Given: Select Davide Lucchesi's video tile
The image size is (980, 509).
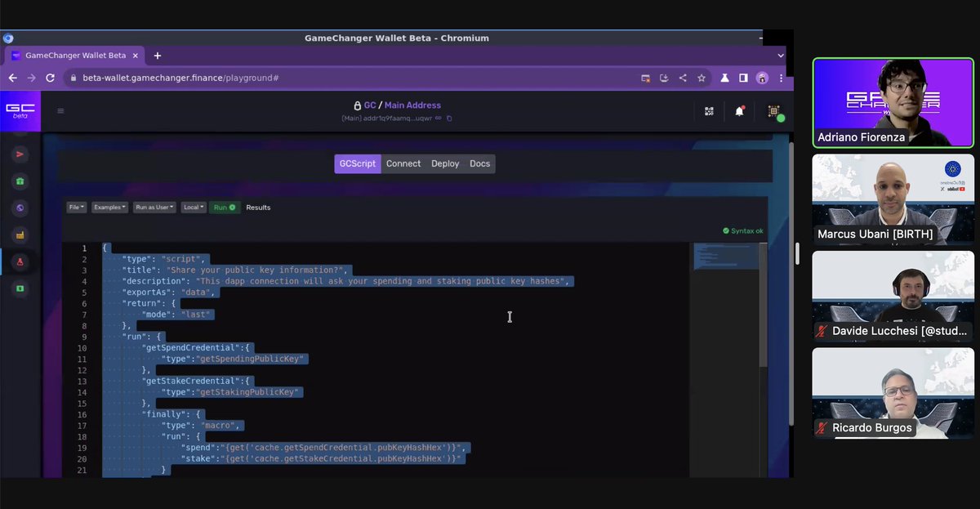Looking at the screenshot, I should [893, 297].
